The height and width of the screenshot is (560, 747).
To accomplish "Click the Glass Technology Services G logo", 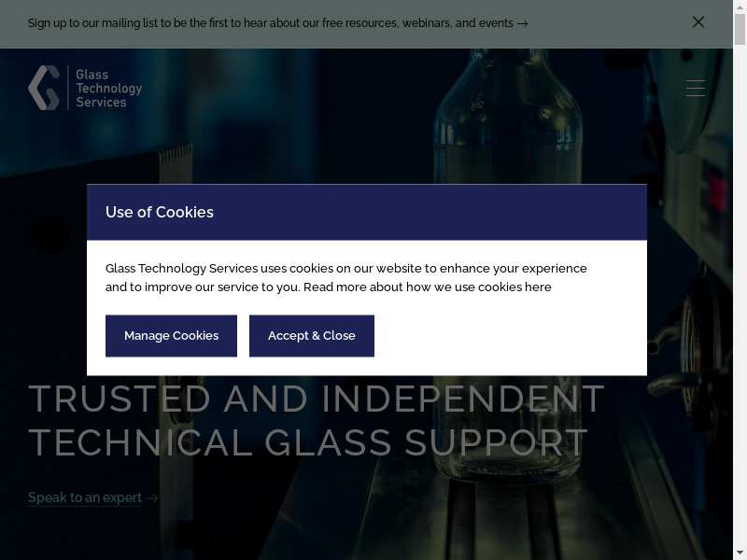I will tap(44, 88).
